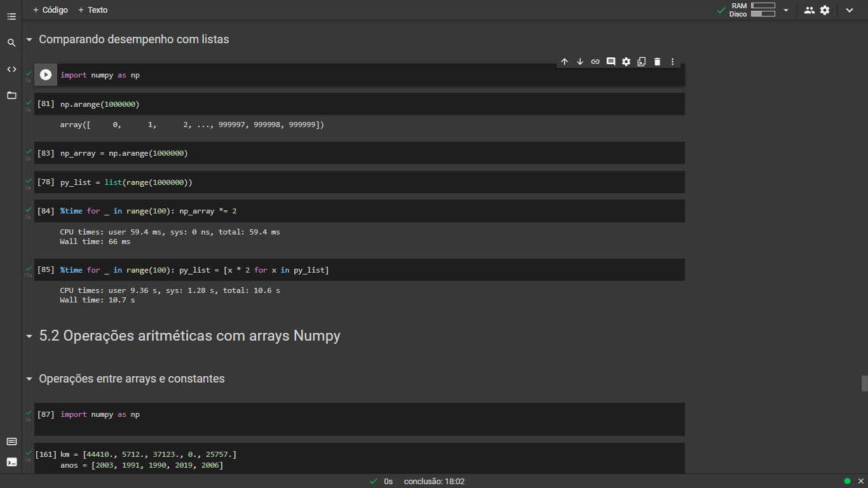Click the 'Comparando desempenho com listas' heading
Screen dimensions: 868x488
point(134,39)
